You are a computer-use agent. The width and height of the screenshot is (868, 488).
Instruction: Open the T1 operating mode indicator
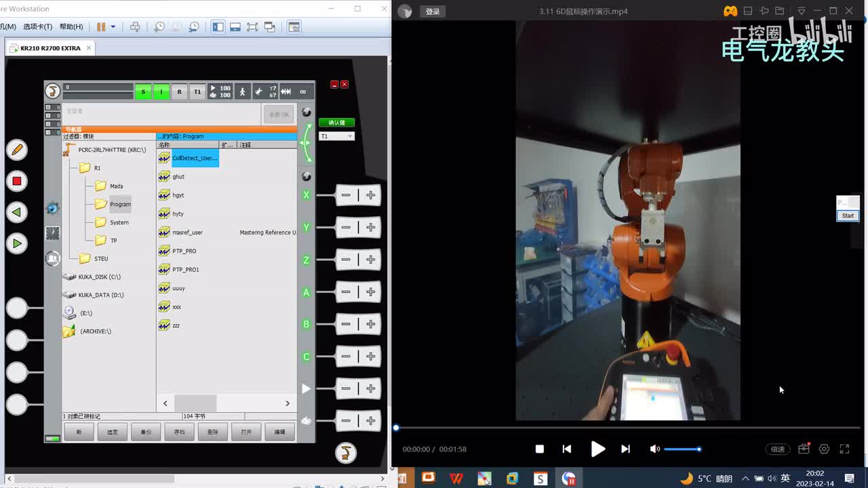click(x=197, y=91)
